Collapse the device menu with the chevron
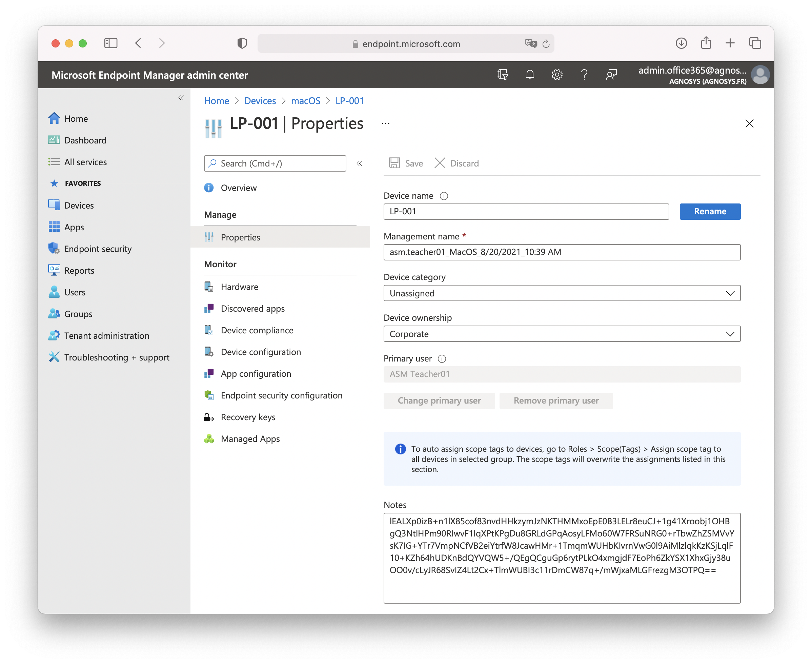Screen dimensions: 812x664 [359, 164]
